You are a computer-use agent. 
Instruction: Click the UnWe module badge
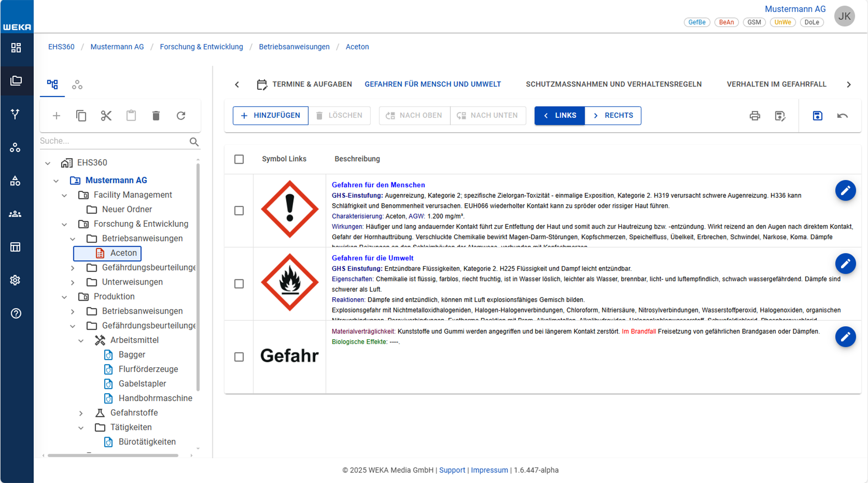pyautogui.click(x=783, y=22)
